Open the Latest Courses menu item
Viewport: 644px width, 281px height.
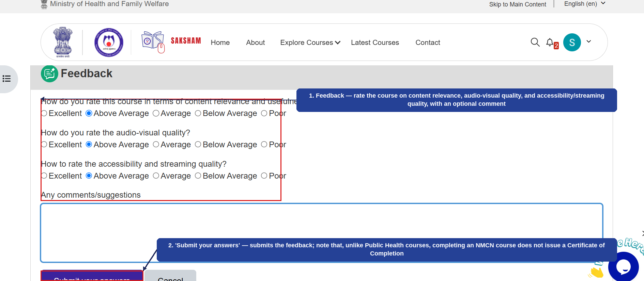[375, 43]
